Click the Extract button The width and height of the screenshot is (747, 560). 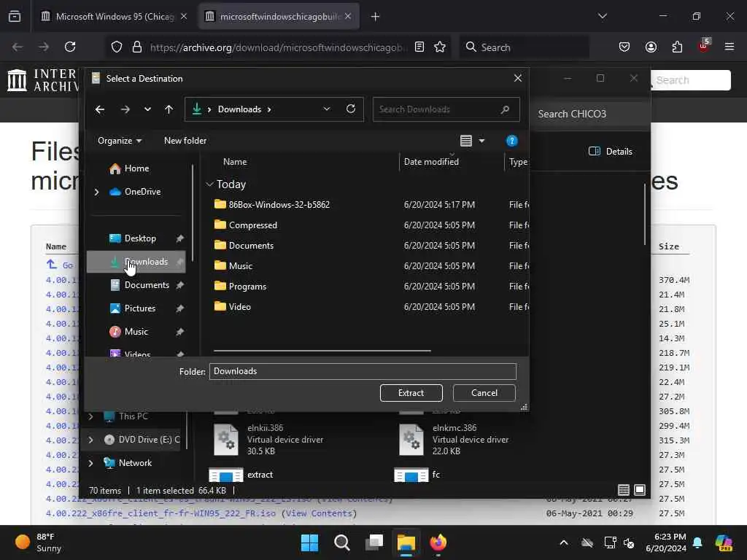tap(411, 393)
